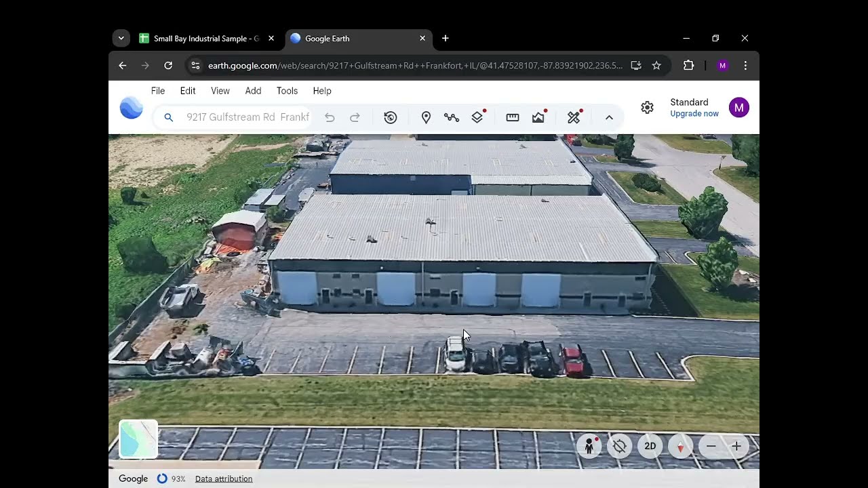Screen dimensions: 868x488
Task: Open a new browser tab
Action: pos(446,39)
